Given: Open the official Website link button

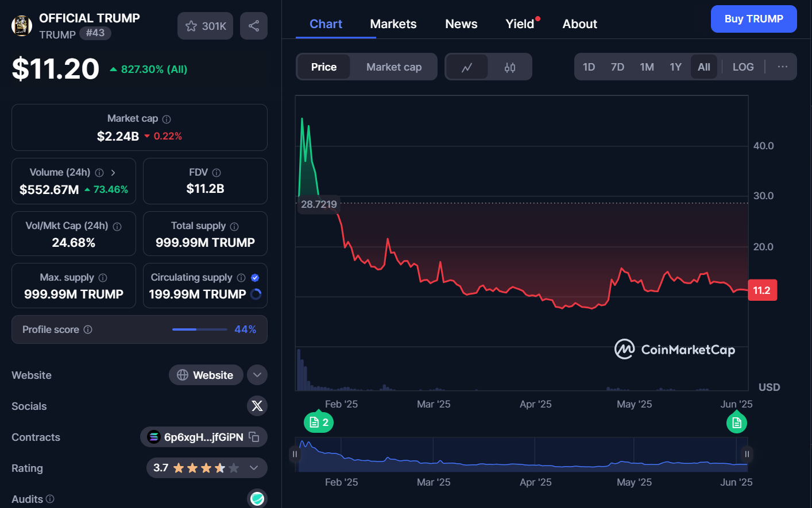Looking at the screenshot, I should 206,375.
